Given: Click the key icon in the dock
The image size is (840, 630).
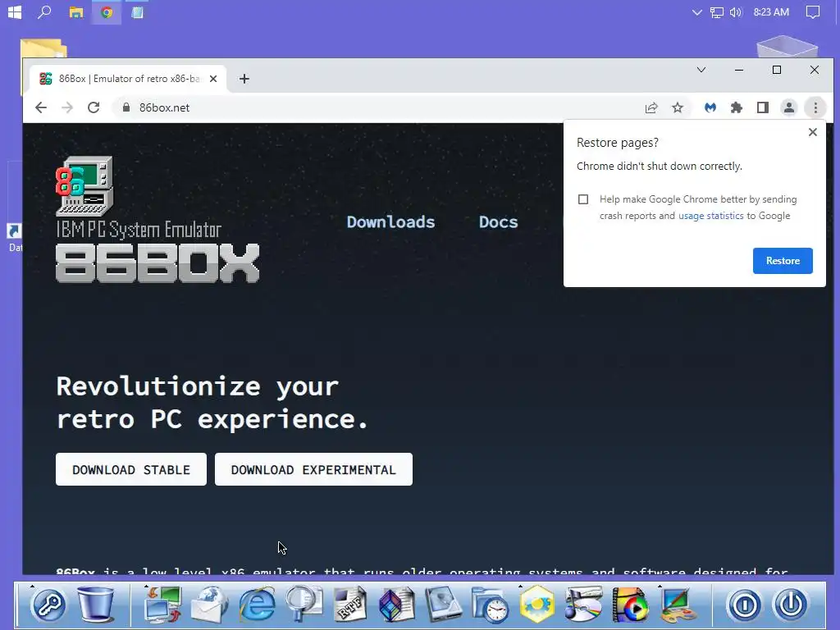Looking at the screenshot, I should [48, 605].
